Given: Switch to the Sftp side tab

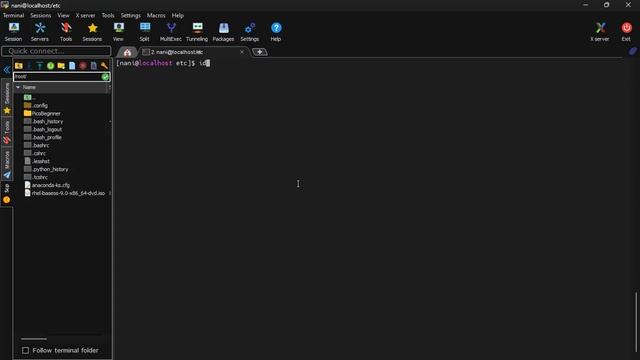Looking at the screenshot, I should (7, 193).
